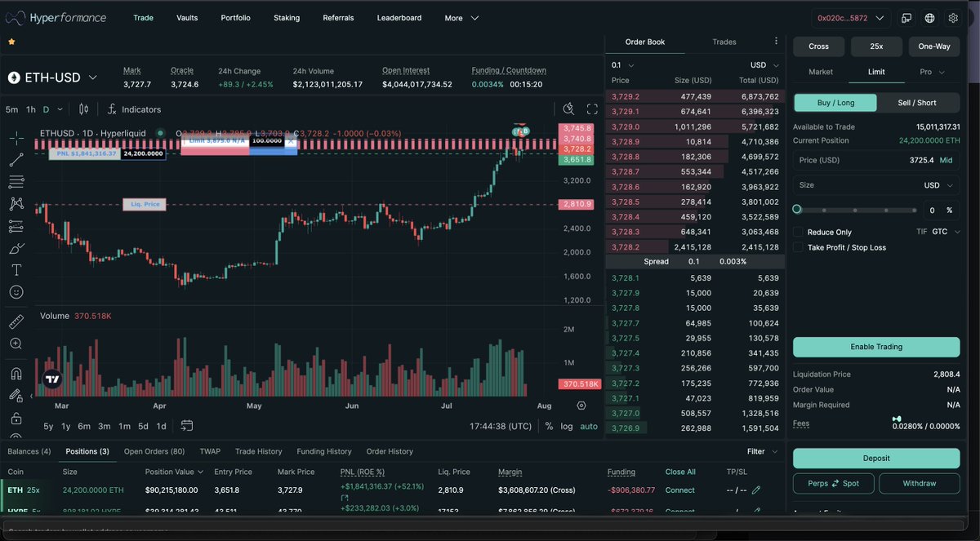The image size is (980, 541).
Task: Enter fullscreen chart mode
Action: (x=592, y=109)
